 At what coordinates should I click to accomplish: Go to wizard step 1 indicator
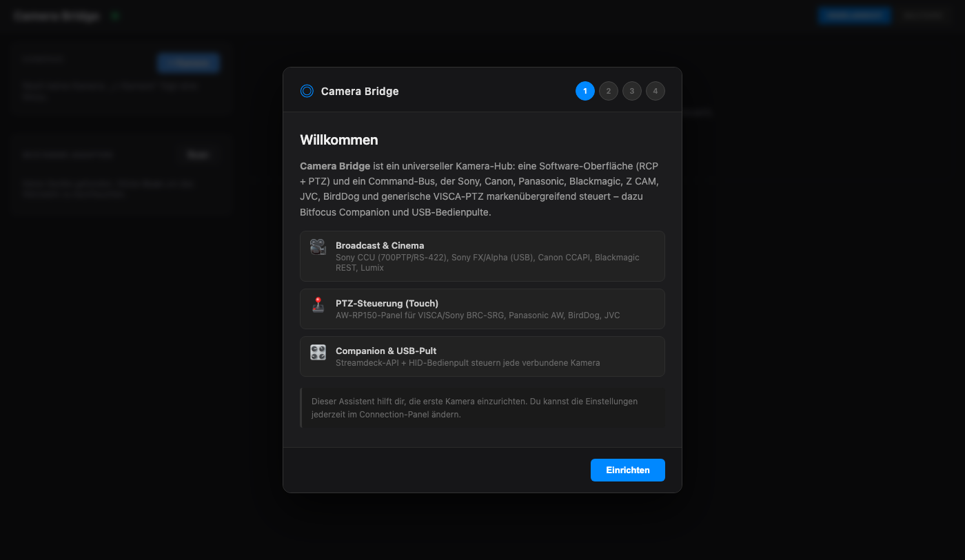click(585, 91)
